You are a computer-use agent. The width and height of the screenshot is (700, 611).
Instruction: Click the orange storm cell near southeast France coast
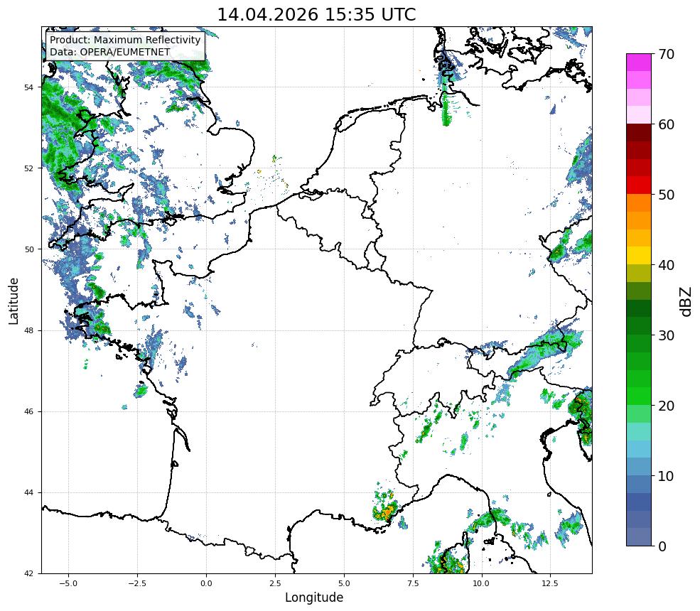[x=387, y=512]
